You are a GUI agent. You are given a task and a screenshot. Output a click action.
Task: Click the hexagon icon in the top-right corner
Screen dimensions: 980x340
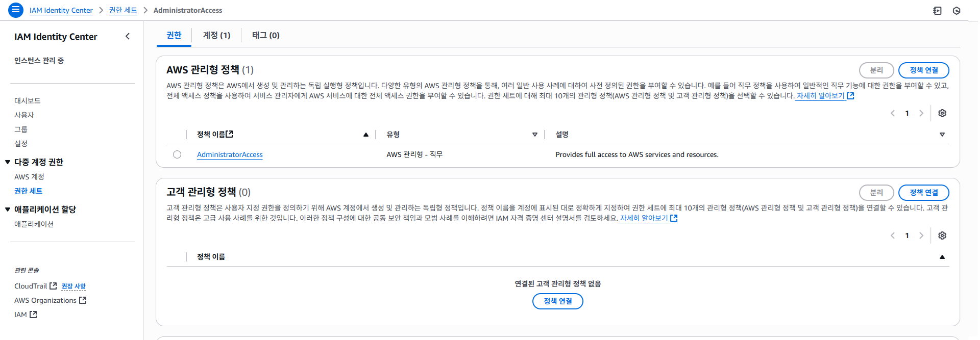coord(957,10)
